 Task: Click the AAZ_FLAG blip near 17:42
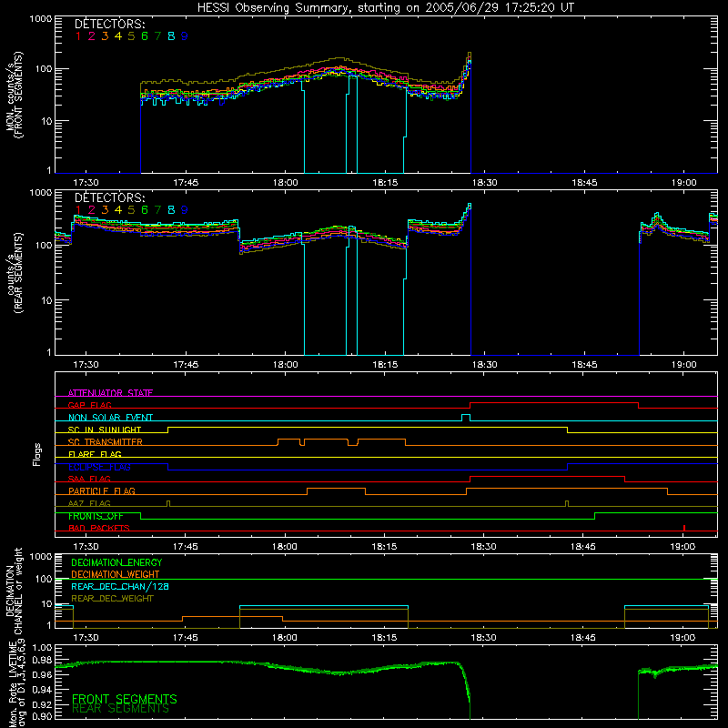tap(168, 503)
